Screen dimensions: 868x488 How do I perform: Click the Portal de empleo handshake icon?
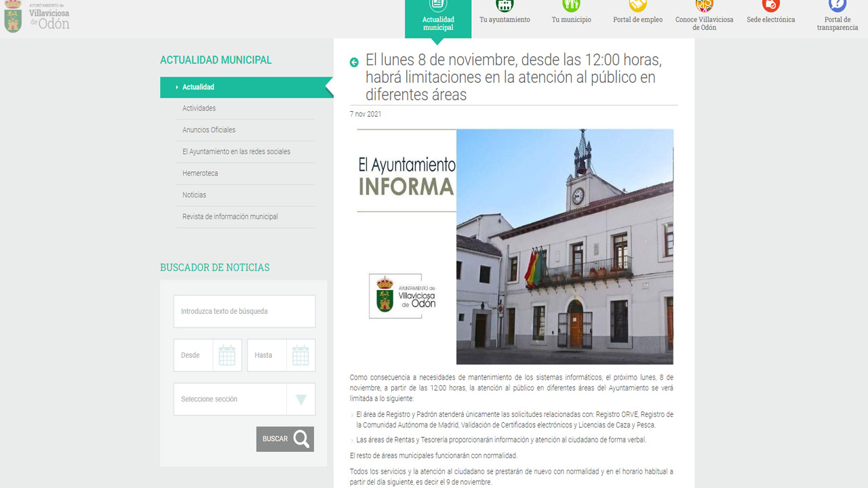click(x=637, y=6)
